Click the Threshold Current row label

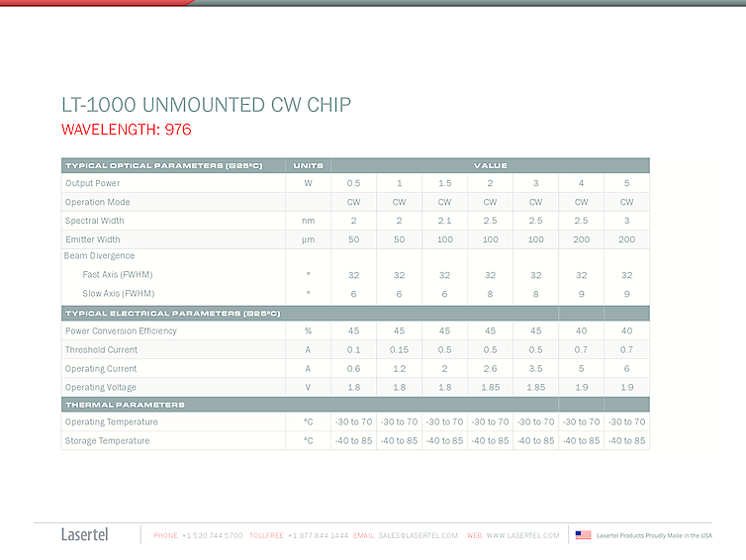[101, 350]
